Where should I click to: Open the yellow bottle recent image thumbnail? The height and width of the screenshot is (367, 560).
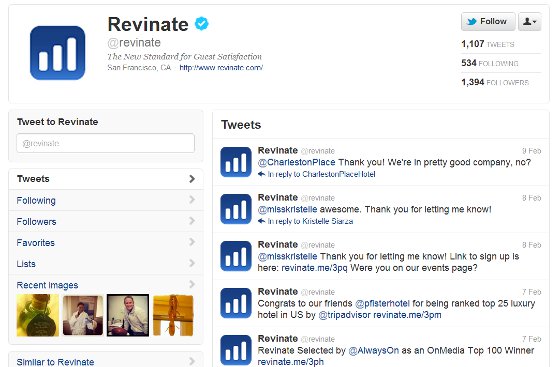(38, 315)
